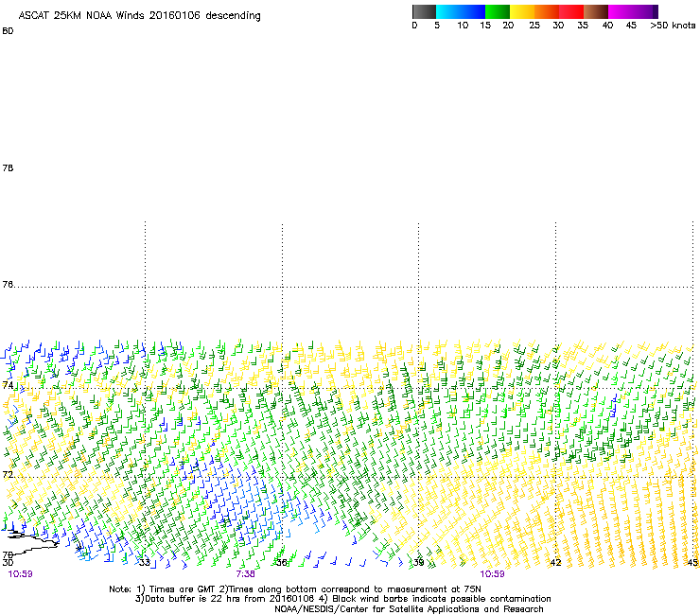Click the latitude label "80"
The width and height of the screenshot is (700, 615).
pyautogui.click(x=8, y=31)
